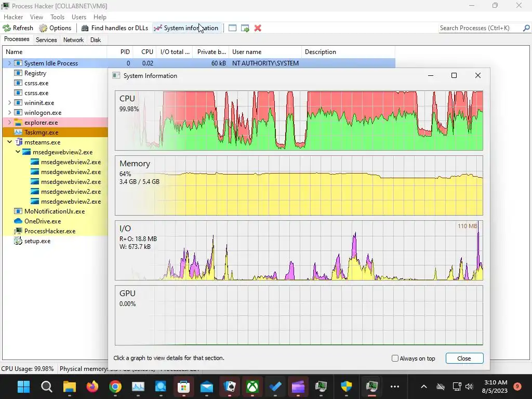
Task: Open Microsoft Store from taskbar
Action: (x=183, y=387)
